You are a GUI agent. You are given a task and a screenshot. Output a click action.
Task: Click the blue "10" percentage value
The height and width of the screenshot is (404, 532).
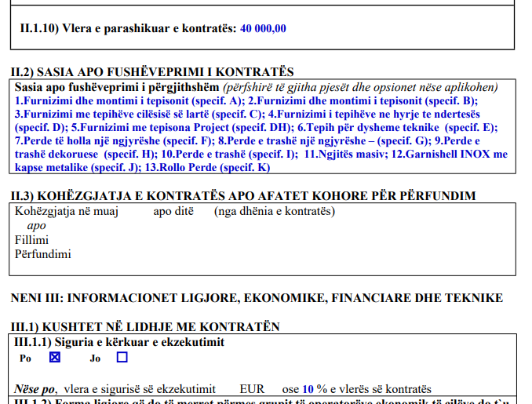pos(308,389)
